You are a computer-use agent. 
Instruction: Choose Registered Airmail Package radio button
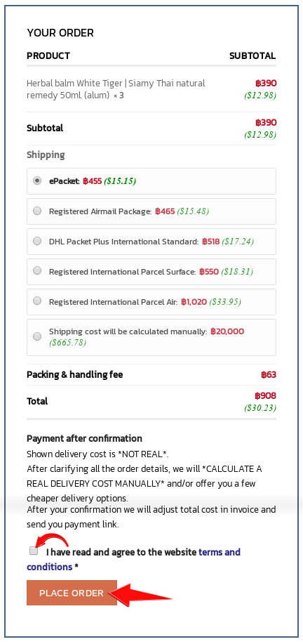37,211
